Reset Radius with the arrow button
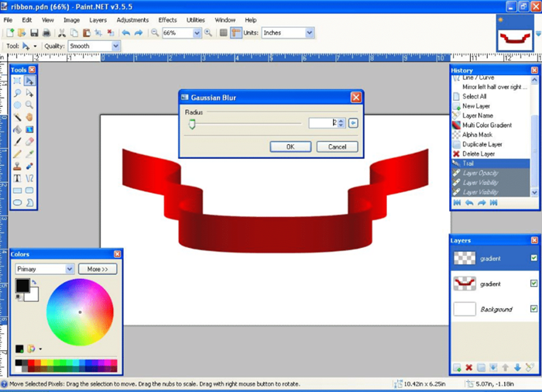Image resolution: width=542 pixels, height=392 pixels. tap(353, 123)
